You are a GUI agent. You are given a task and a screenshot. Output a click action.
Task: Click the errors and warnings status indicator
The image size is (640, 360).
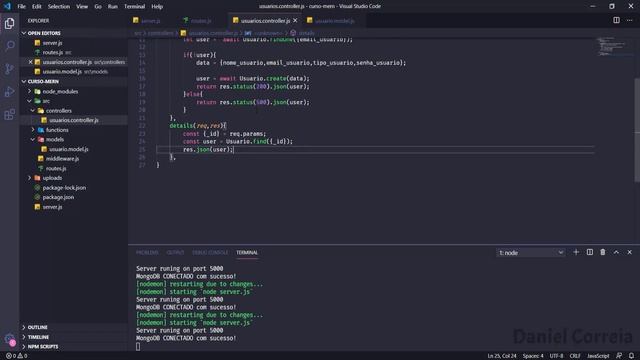16,356
